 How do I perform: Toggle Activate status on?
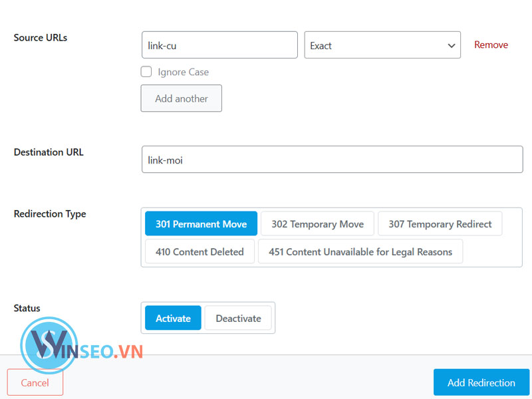click(172, 318)
